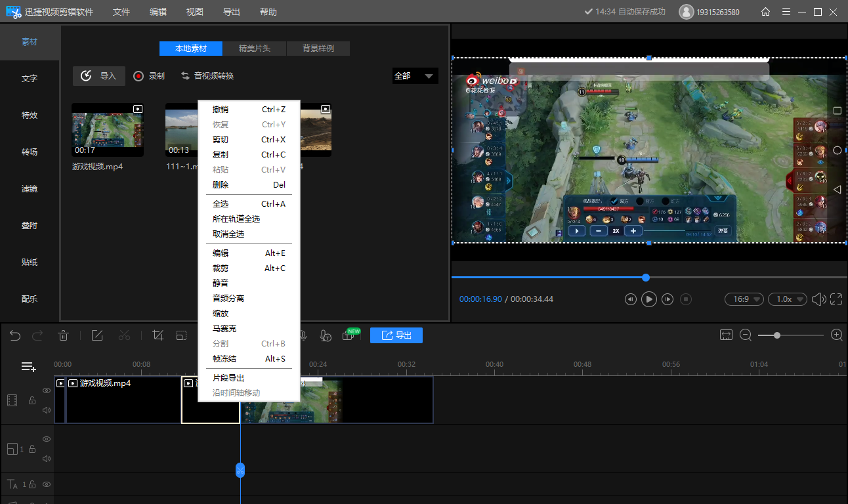
Task: Toggle lock on picture-in-picture track
Action: click(32, 449)
